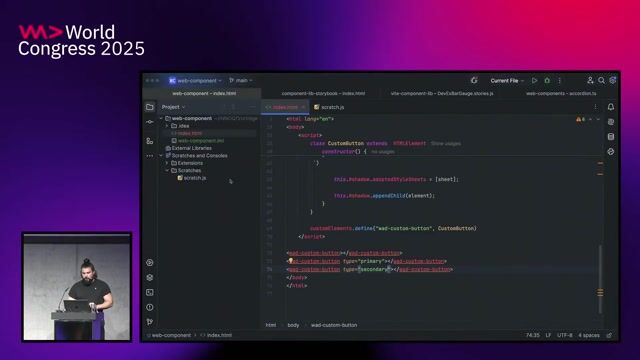Click body breadcrumb in editor footer
Image resolution: width=640 pixels, height=360 pixels.
point(293,325)
